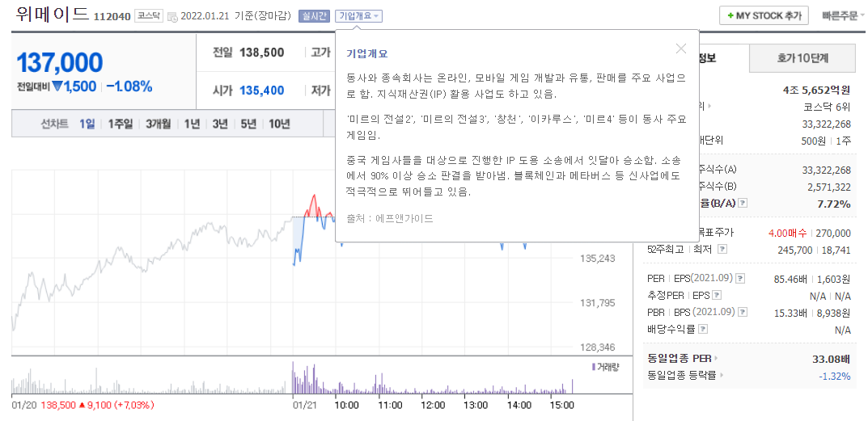This screenshot has width=868, height=421.
Task: Open the 빠른주문 dropdown
Action: (x=843, y=16)
